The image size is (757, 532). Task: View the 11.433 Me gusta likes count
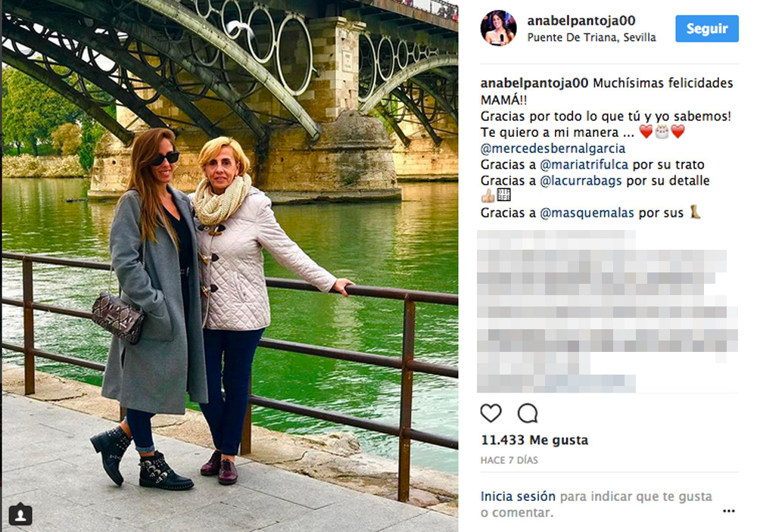534,440
